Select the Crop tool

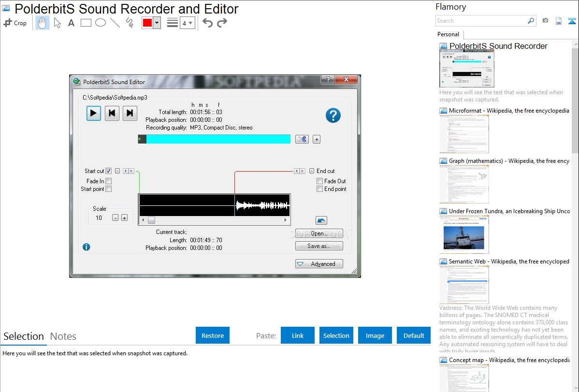pos(15,23)
